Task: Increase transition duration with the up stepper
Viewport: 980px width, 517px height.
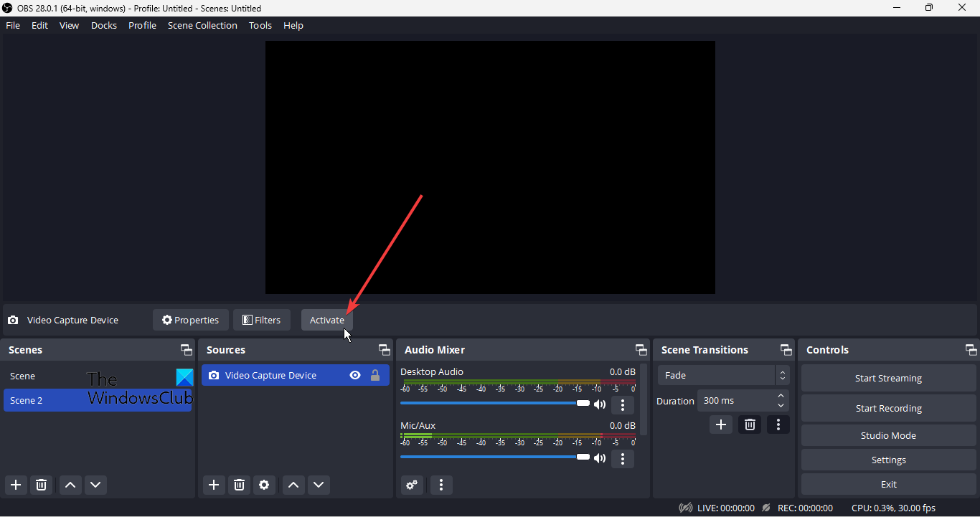Action: pos(781,396)
